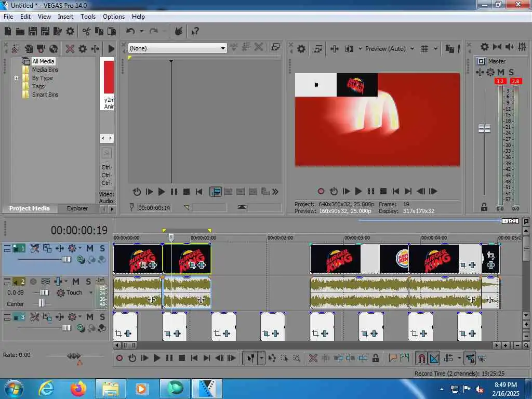Select the Envelope edit tool
This screenshot has height=399, width=532.
(x=272, y=358)
